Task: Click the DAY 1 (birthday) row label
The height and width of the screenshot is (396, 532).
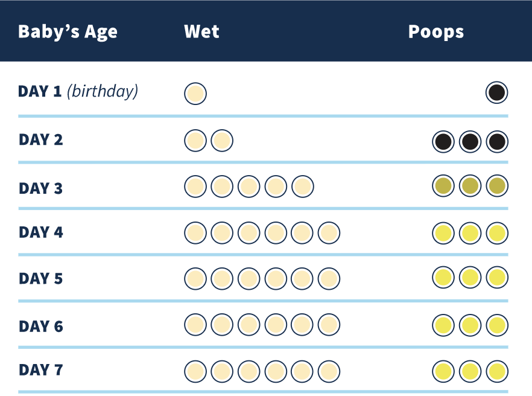Action: pos(78,92)
